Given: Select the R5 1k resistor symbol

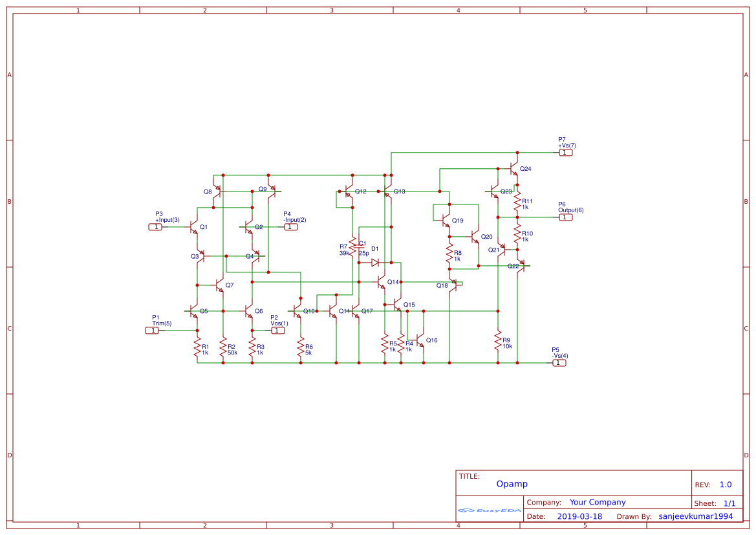Looking at the screenshot, I should click(385, 344).
